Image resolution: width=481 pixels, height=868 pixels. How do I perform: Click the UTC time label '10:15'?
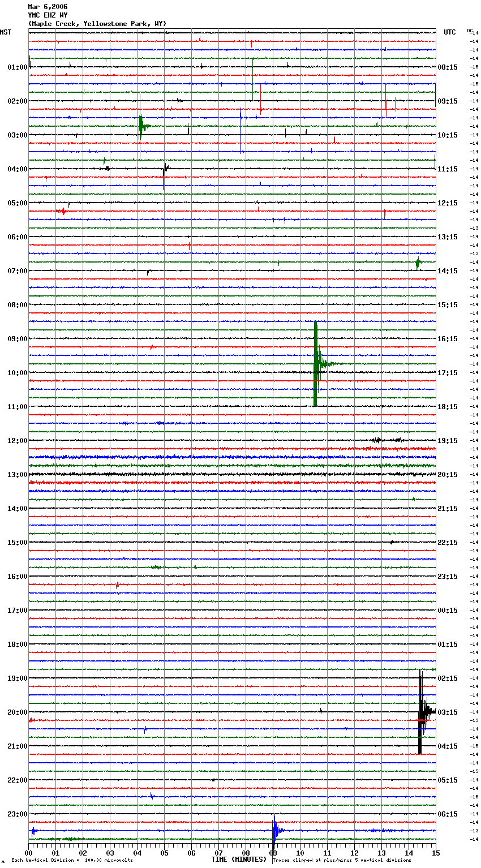click(448, 135)
